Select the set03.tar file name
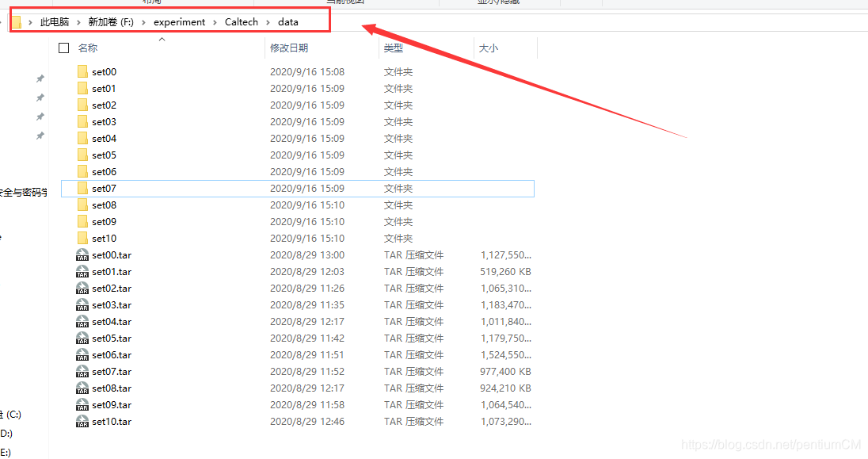Image resolution: width=868 pixels, height=459 pixels. pyautogui.click(x=112, y=305)
